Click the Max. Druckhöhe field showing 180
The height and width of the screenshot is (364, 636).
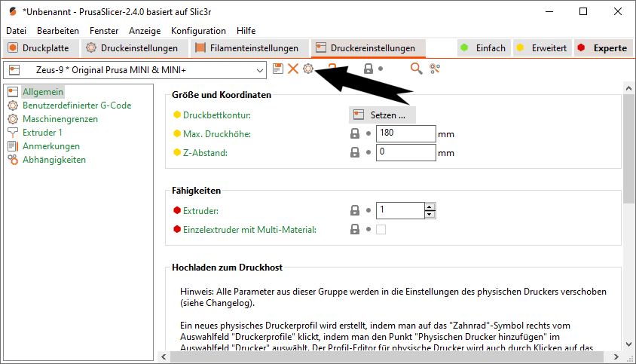[x=405, y=133]
